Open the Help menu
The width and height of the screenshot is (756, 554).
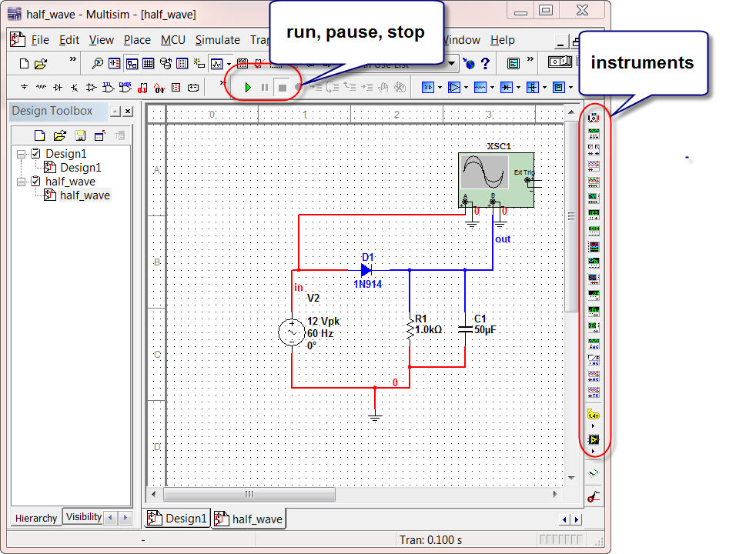(x=503, y=40)
